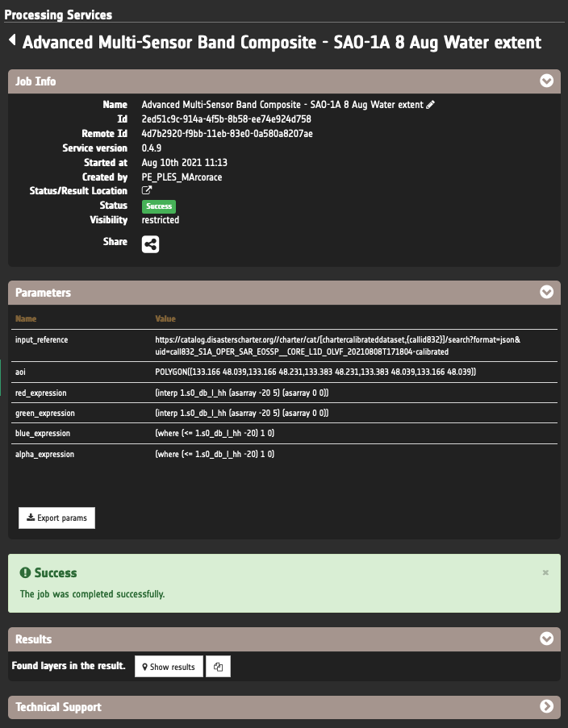Dismiss the green Success alert with the x
The width and height of the screenshot is (568, 728).
click(x=545, y=572)
